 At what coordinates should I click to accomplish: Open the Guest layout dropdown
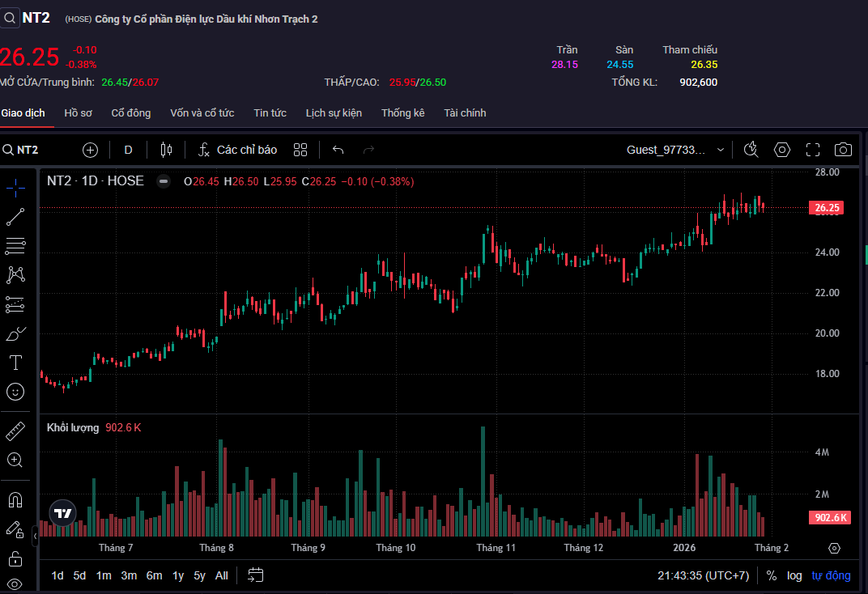click(675, 150)
